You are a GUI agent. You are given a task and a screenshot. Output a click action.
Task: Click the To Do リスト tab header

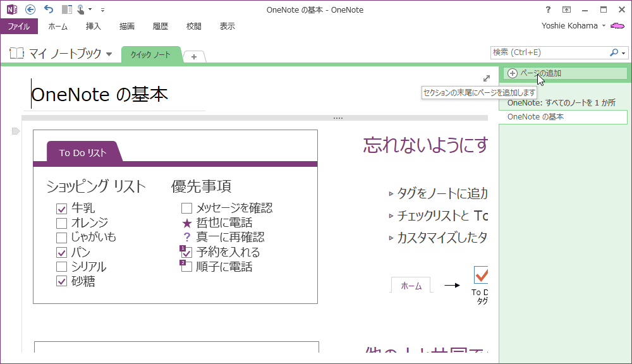click(x=83, y=153)
